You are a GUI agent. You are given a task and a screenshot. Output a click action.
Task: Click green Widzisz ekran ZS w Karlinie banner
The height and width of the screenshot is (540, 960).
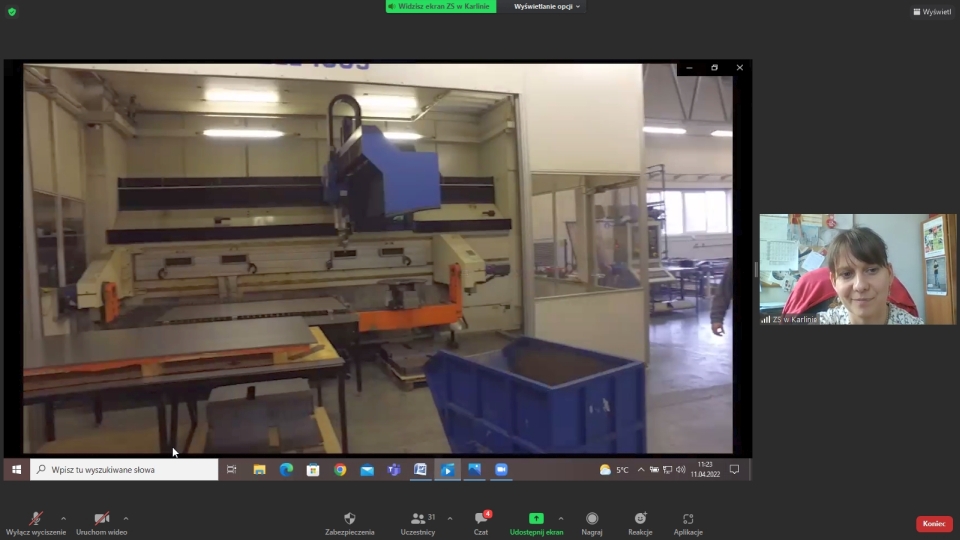[441, 6]
